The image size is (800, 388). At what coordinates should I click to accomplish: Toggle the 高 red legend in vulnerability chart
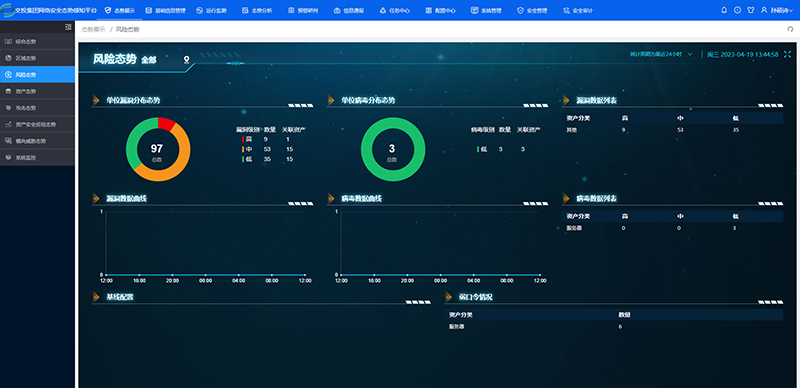pyautogui.click(x=247, y=139)
